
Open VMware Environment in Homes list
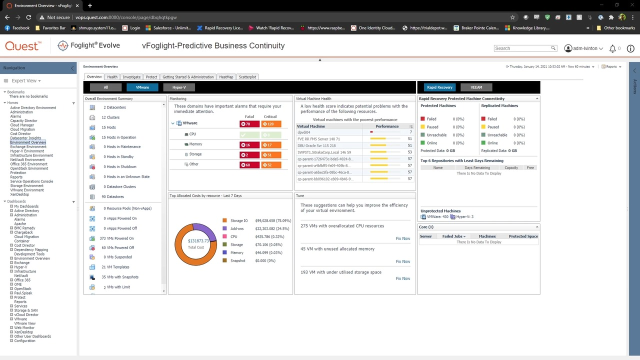pos(27,190)
